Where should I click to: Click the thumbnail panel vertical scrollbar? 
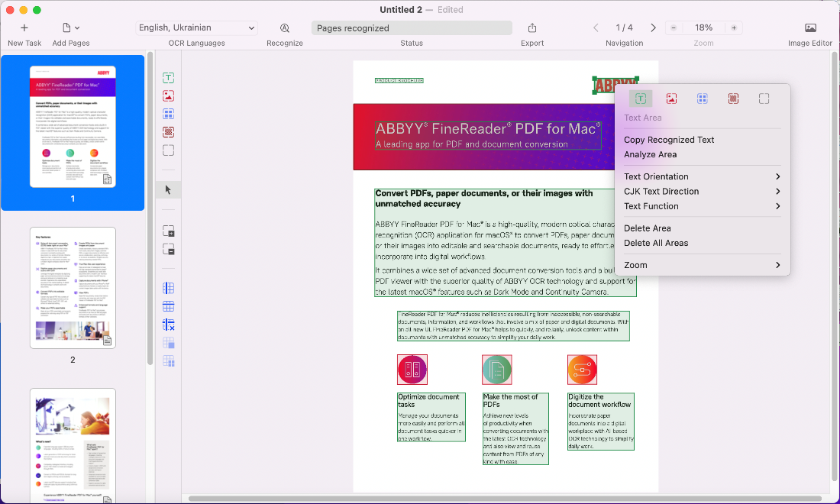click(x=150, y=209)
